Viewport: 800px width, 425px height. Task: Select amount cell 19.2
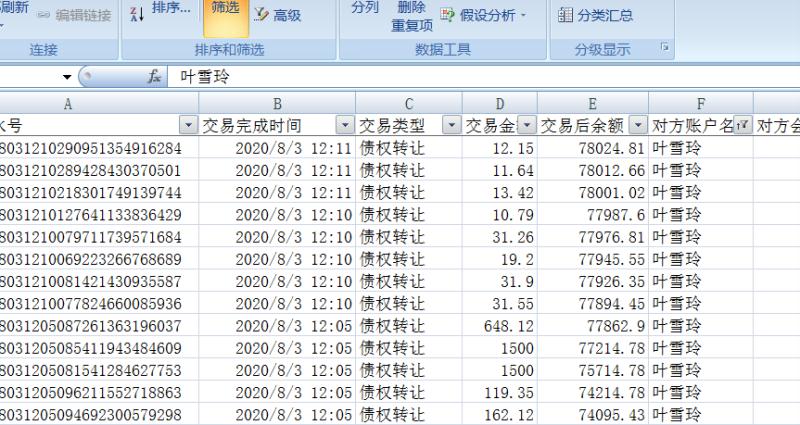(x=499, y=259)
